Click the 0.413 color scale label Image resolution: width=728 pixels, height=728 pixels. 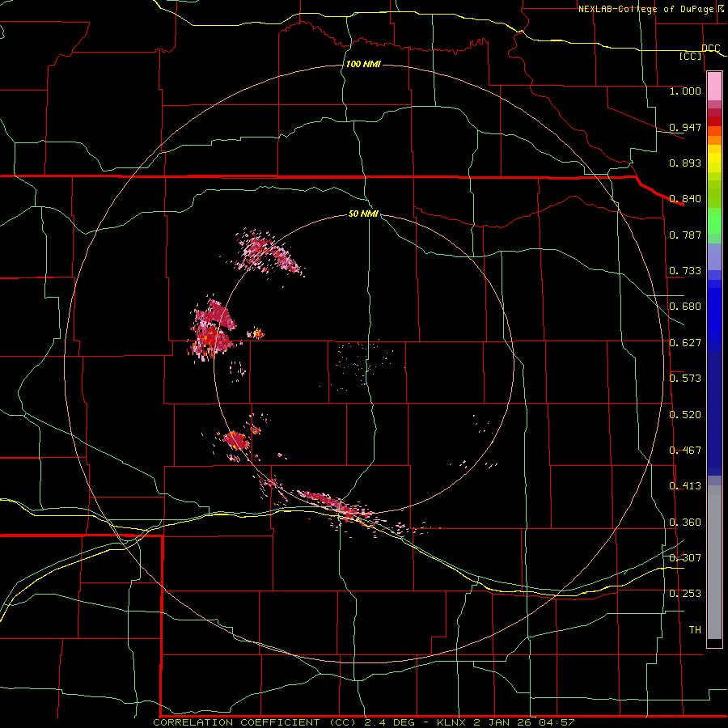(685, 485)
